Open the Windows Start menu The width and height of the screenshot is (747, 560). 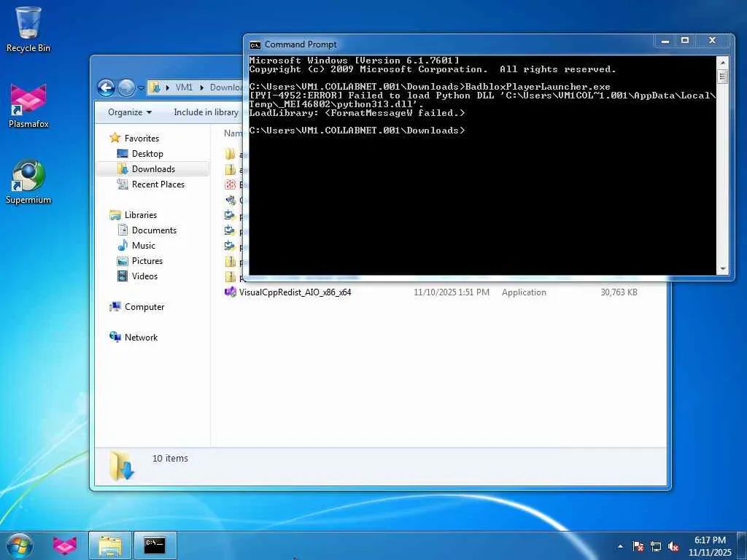pyautogui.click(x=20, y=545)
